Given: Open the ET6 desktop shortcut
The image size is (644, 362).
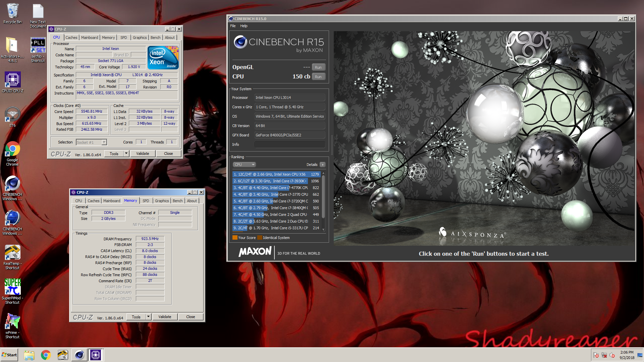Looking at the screenshot, I should 12,117.
